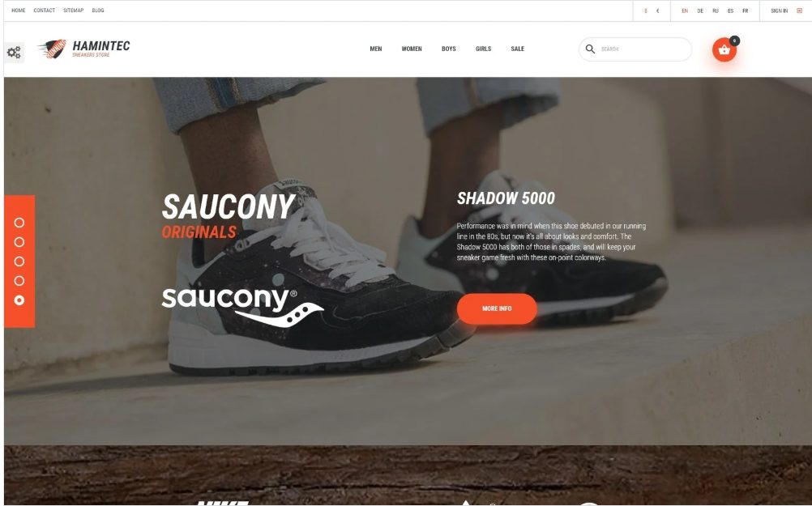Select the euro currency symbol

[x=658, y=11]
